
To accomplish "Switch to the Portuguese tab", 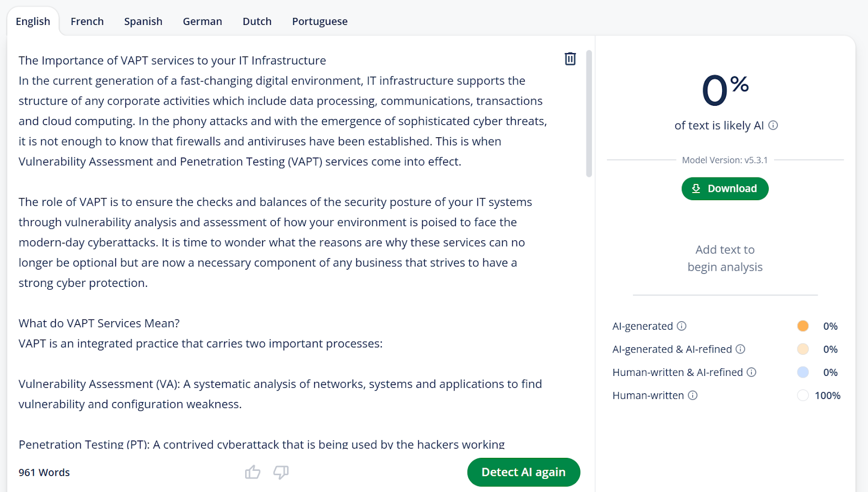I will click(x=320, y=21).
